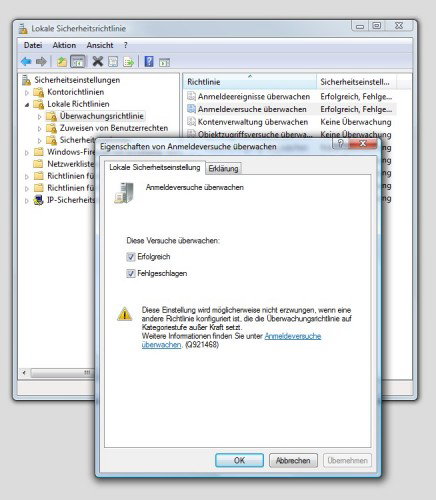Expand Zuweisen von Benutzerrechten node
Screen dimensions: 436x500
[x=39, y=128]
